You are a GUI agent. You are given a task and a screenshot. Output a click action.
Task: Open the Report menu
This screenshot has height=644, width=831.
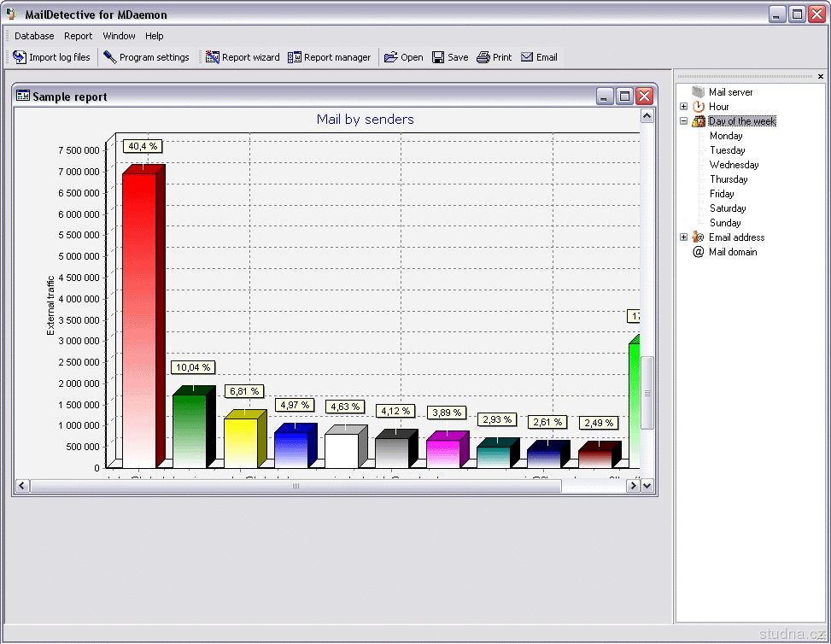79,36
